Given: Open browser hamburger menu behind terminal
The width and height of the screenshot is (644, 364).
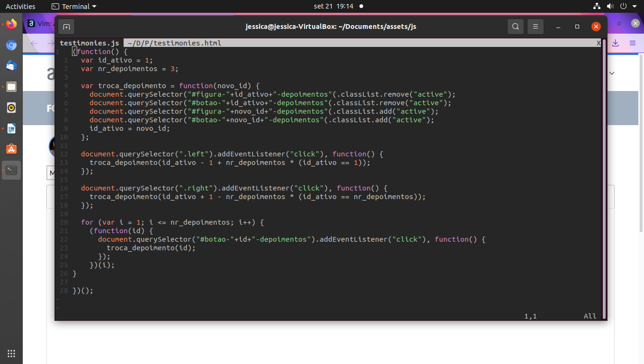Looking at the screenshot, I should click(x=633, y=43).
